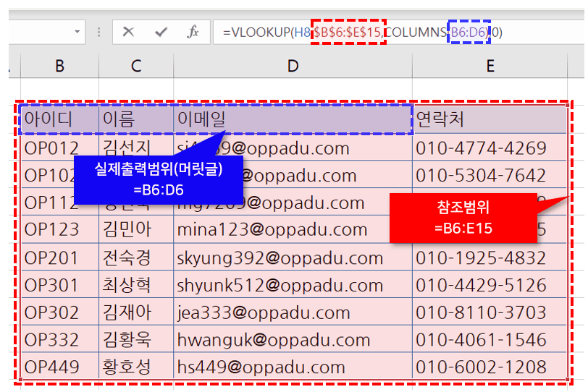Screen dimensions: 588x392
Task: Select name cell 김민아
Action: (x=136, y=229)
